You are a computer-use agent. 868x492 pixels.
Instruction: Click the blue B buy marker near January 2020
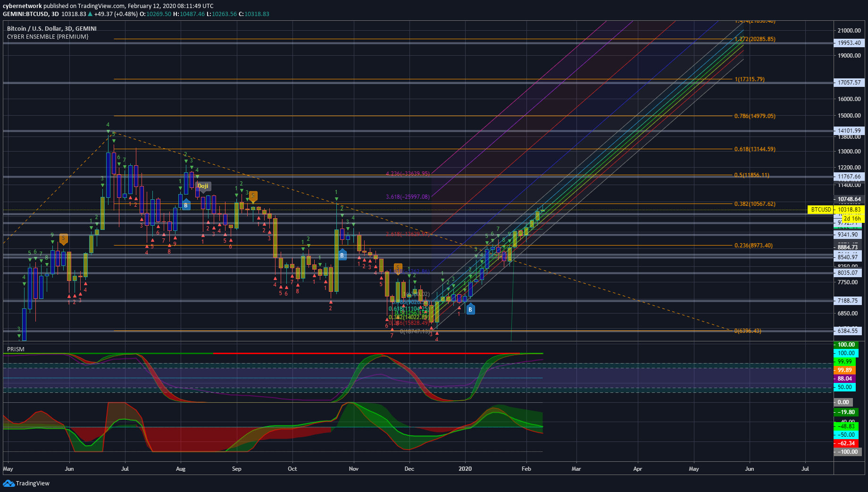470,309
